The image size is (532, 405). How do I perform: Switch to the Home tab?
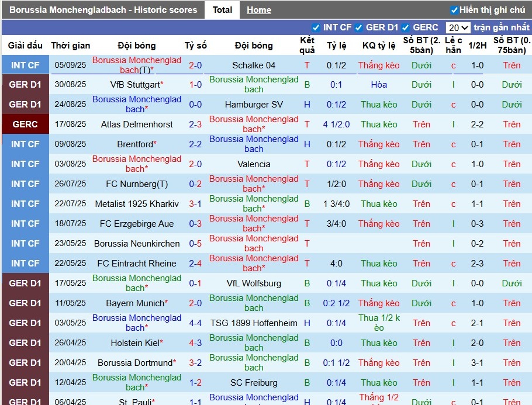pyautogui.click(x=258, y=10)
